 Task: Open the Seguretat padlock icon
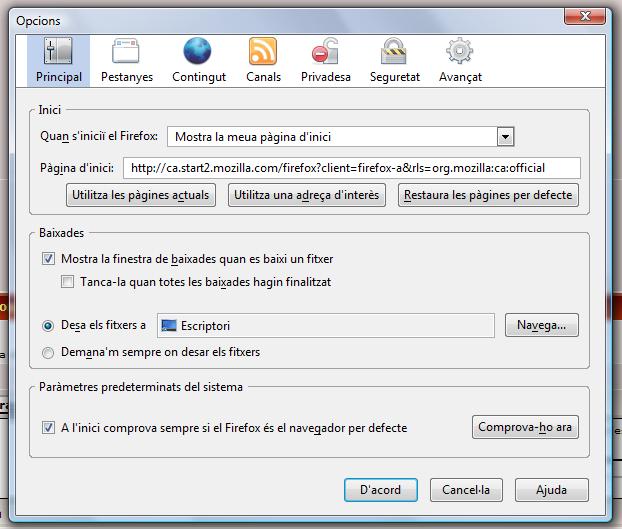394,52
